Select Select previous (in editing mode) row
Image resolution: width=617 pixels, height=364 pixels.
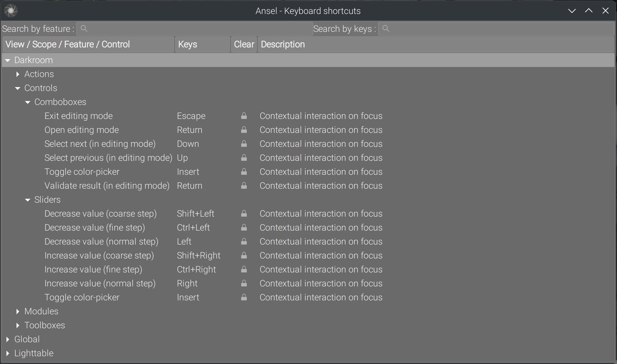pyautogui.click(x=308, y=158)
